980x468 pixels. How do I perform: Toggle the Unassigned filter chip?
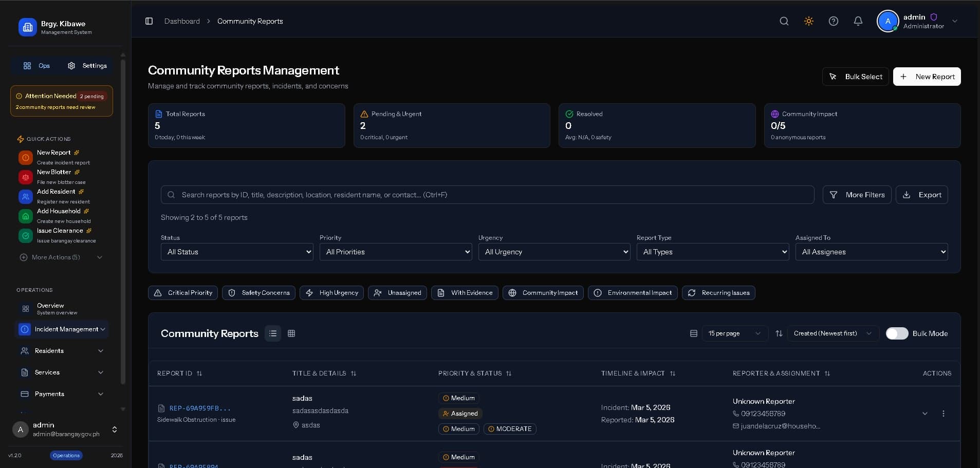pos(397,293)
